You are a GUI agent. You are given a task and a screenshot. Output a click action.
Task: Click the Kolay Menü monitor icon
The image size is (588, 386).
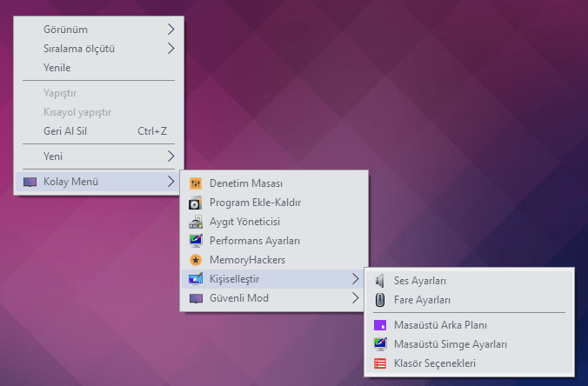click(x=30, y=182)
